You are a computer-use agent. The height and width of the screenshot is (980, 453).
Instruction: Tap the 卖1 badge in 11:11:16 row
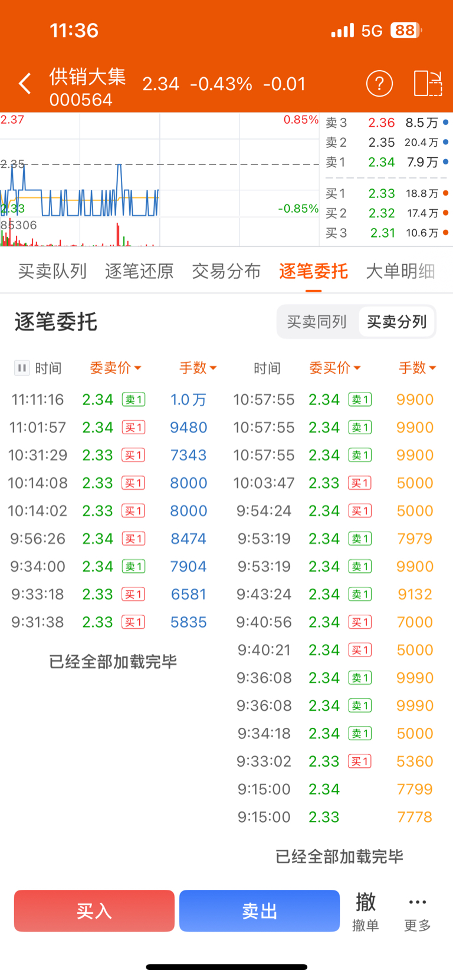(133, 400)
